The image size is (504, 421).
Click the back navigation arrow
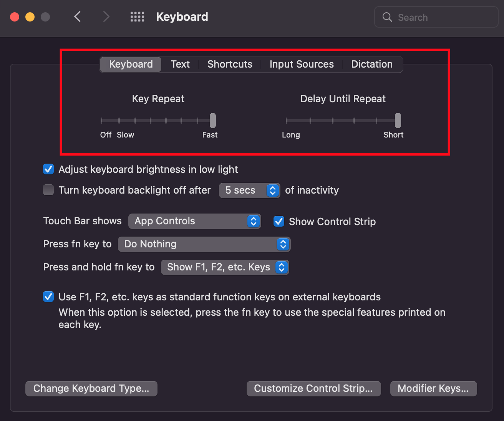coord(77,17)
